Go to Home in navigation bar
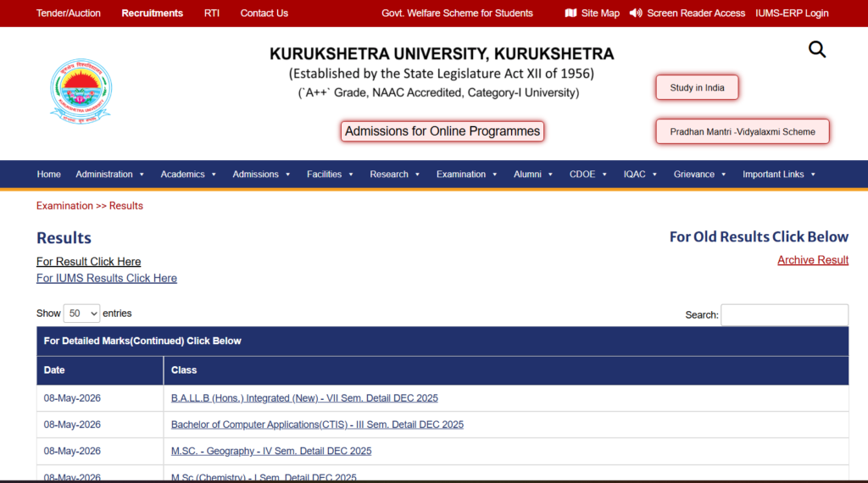The height and width of the screenshot is (483, 868). click(x=48, y=175)
